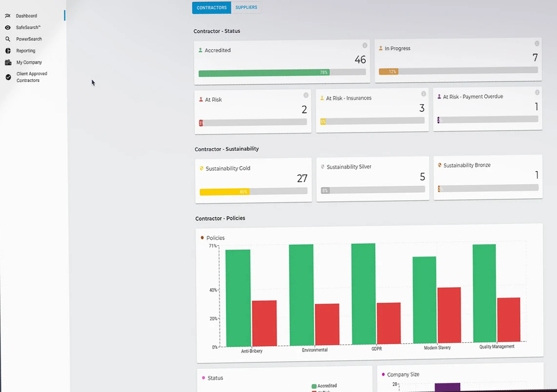Viewport: 557px width, 392px height.
Task: Click the Sustainability Gold count 27
Action: pyautogui.click(x=302, y=178)
